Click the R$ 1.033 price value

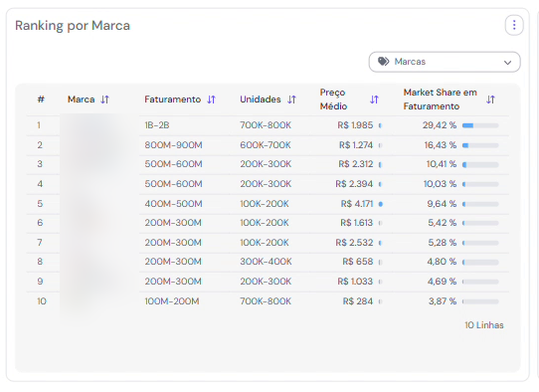[x=355, y=282]
